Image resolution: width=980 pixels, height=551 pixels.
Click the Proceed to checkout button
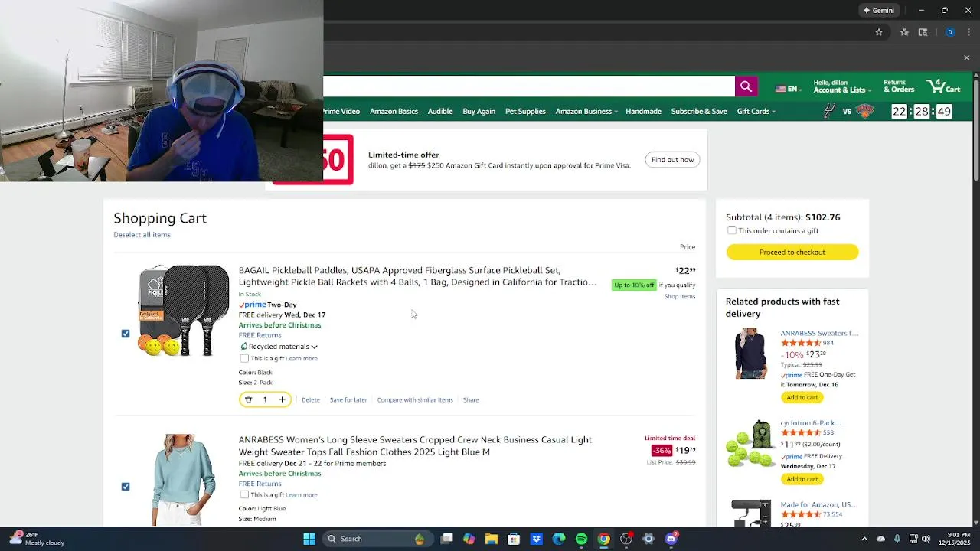[792, 252]
